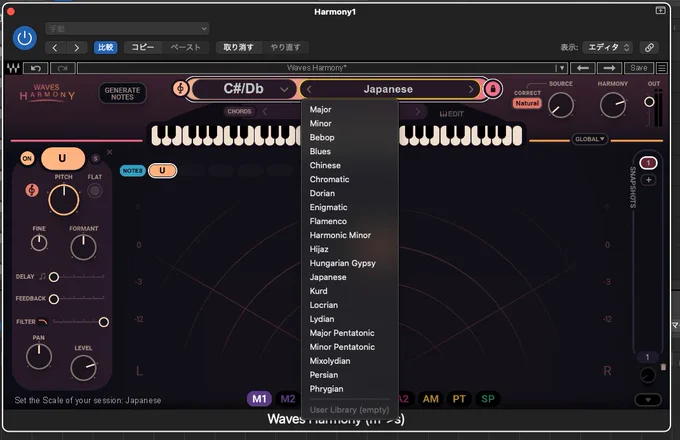Click the Feedback slider handle

click(x=54, y=299)
